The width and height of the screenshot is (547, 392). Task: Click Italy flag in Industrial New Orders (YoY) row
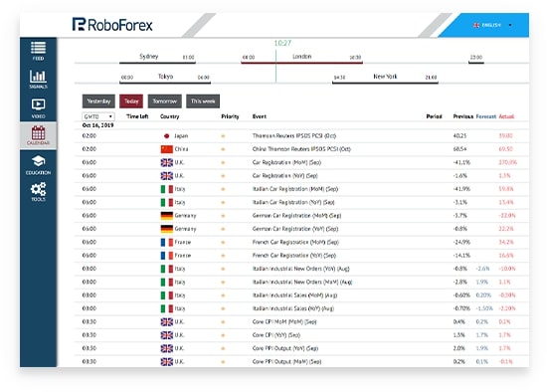pos(167,269)
